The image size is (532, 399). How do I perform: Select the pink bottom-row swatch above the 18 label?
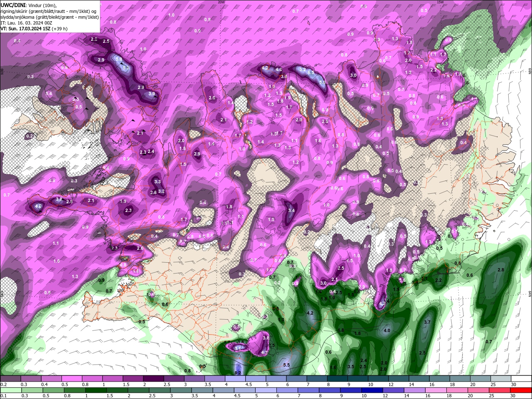[x=457, y=390]
